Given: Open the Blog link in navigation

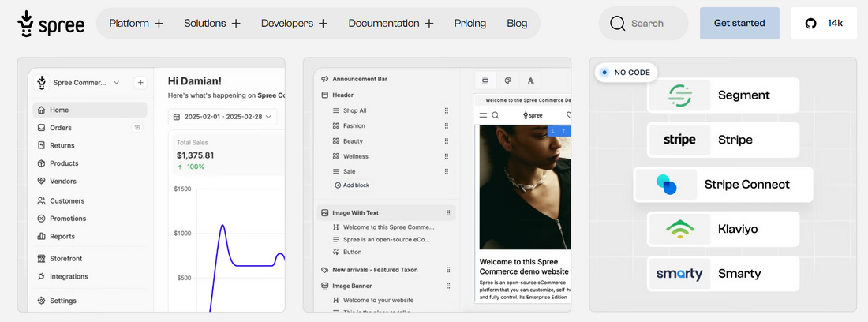Looking at the screenshot, I should click(517, 24).
